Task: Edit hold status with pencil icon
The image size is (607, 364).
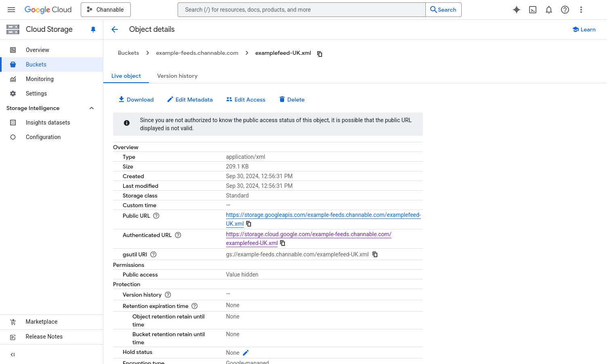Action: [246, 353]
